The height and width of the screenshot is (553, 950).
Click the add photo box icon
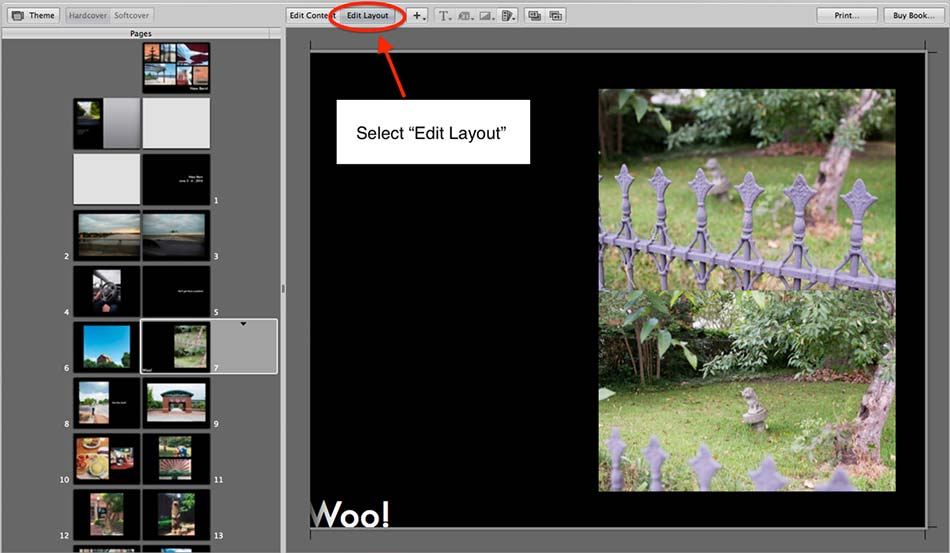coord(488,16)
